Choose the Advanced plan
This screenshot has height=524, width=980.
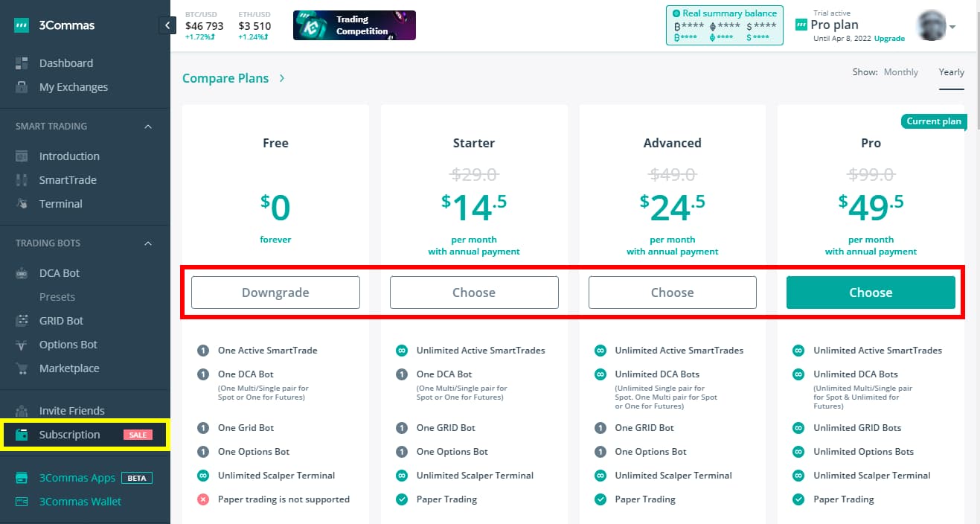(673, 293)
